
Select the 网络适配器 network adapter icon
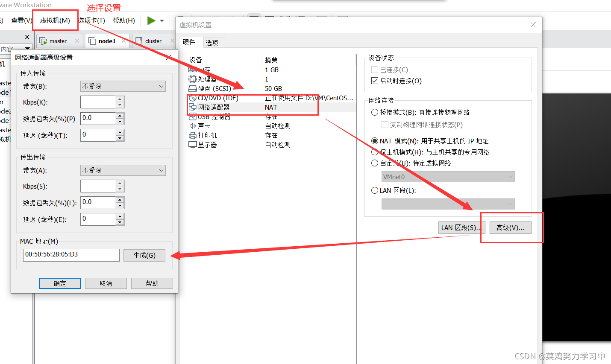(192, 107)
